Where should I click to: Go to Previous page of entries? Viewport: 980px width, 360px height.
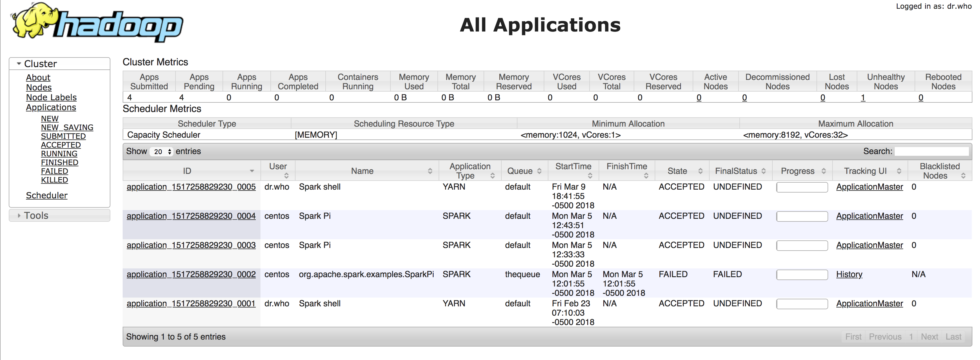(885, 337)
